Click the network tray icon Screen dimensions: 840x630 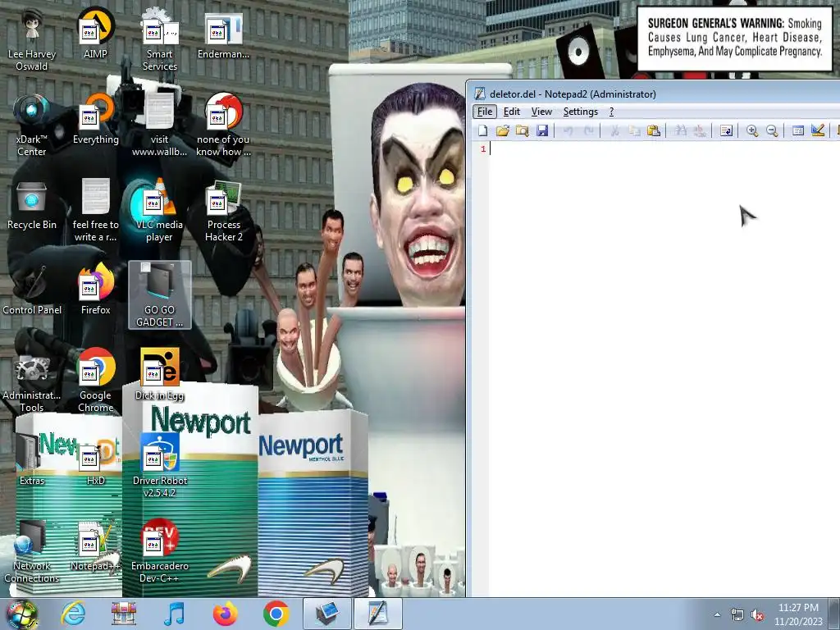pos(737,615)
